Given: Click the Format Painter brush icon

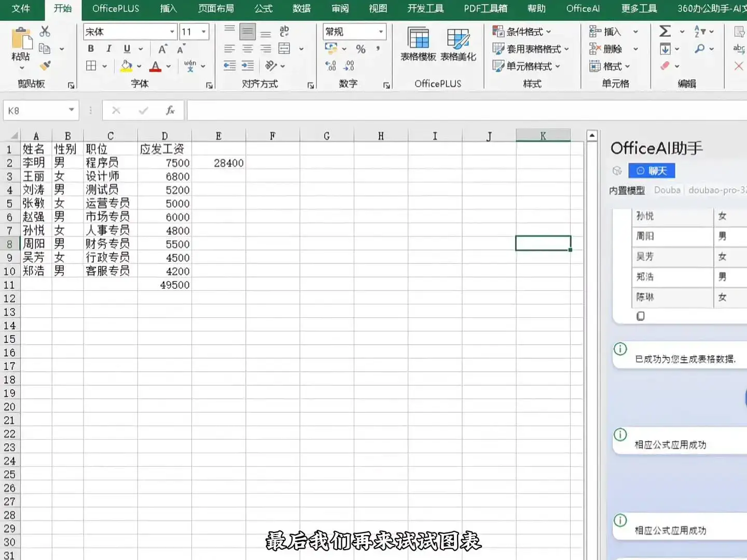Looking at the screenshot, I should [x=46, y=65].
